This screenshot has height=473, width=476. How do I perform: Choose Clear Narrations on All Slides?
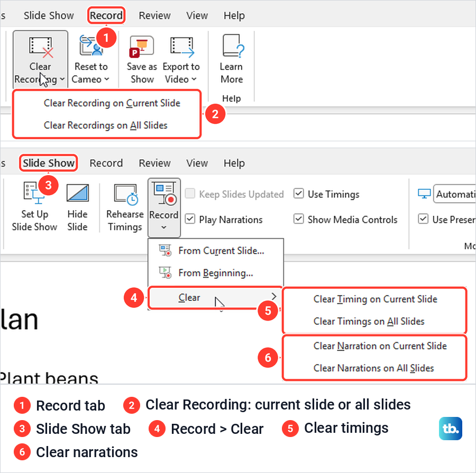tap(374, 368)
